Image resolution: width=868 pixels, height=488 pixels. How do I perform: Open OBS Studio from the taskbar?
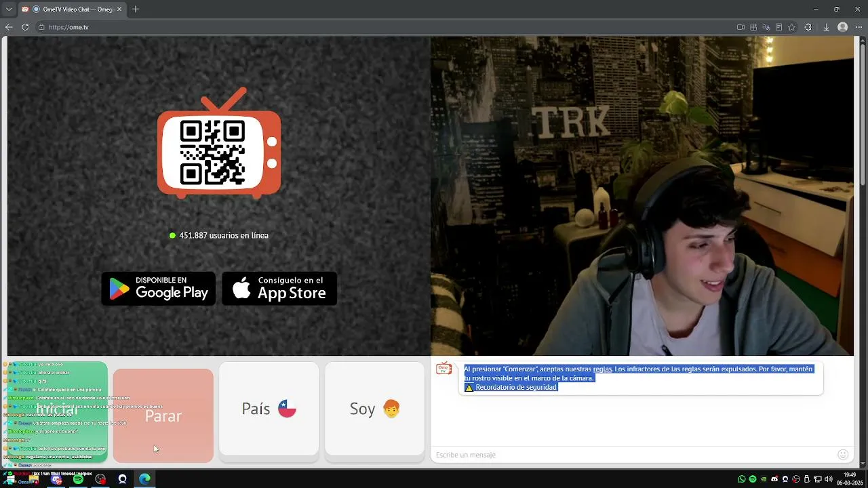(100, 479)
